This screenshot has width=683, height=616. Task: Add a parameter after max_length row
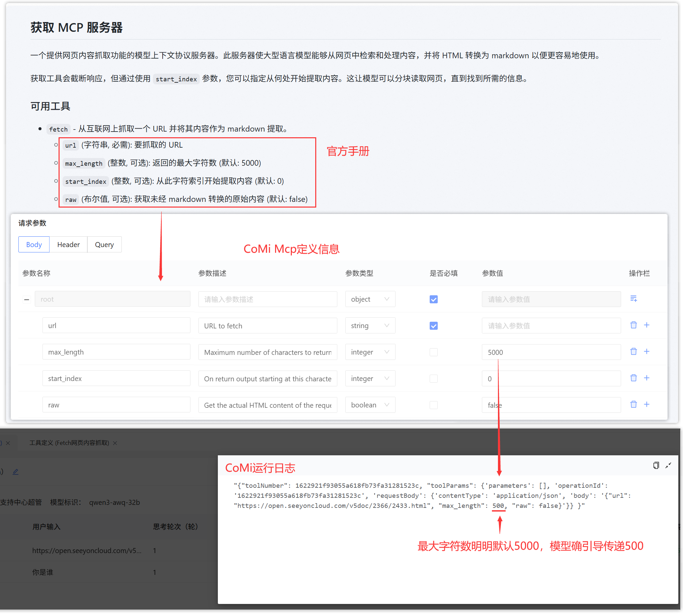pyautogui.click(x=647, y=352)
